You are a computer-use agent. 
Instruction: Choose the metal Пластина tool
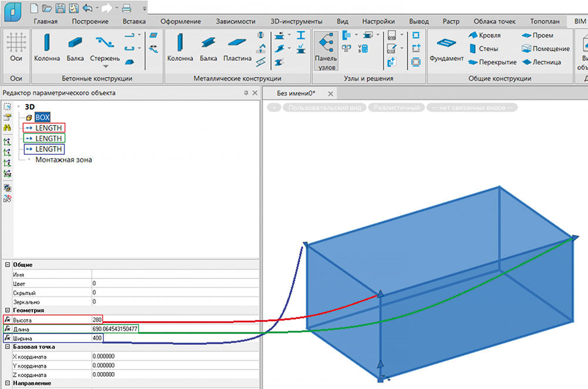[x=237, y=46]
